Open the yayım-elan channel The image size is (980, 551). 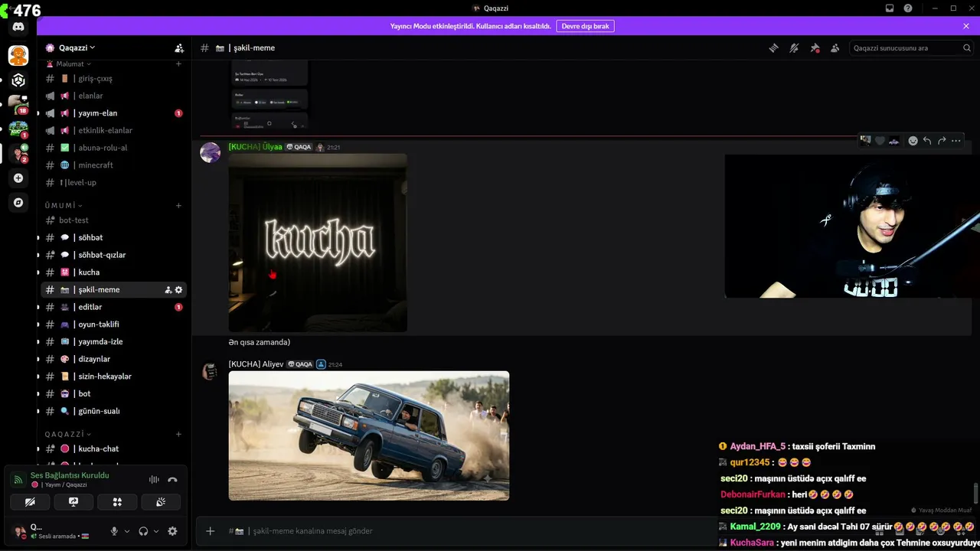pos(114,113)
